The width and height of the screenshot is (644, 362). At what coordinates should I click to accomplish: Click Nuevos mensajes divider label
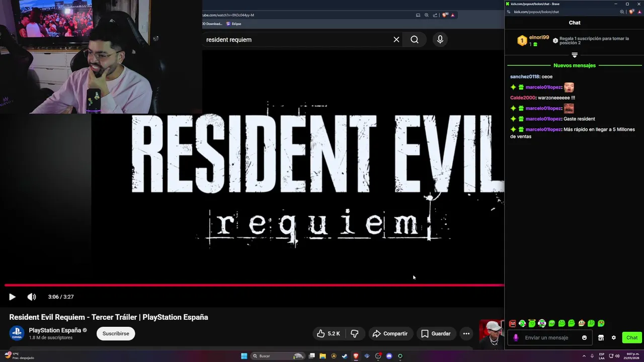coord(575,65)
